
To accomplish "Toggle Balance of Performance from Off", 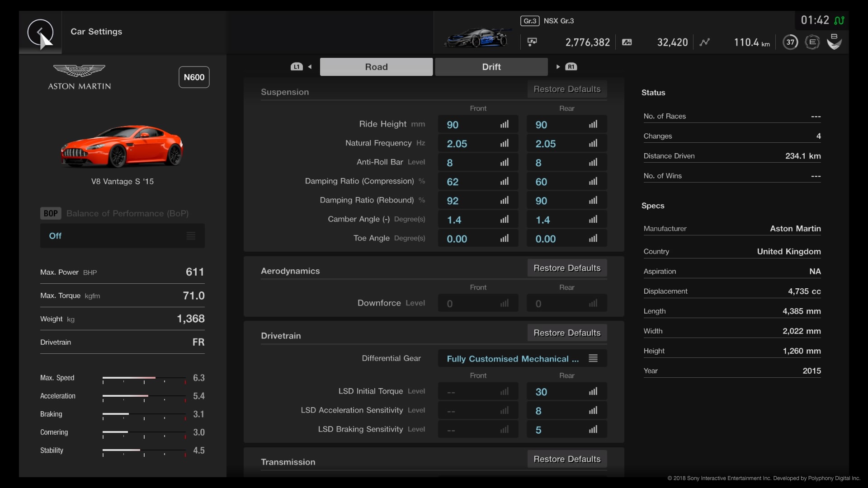I will click(x=122, y=235).
